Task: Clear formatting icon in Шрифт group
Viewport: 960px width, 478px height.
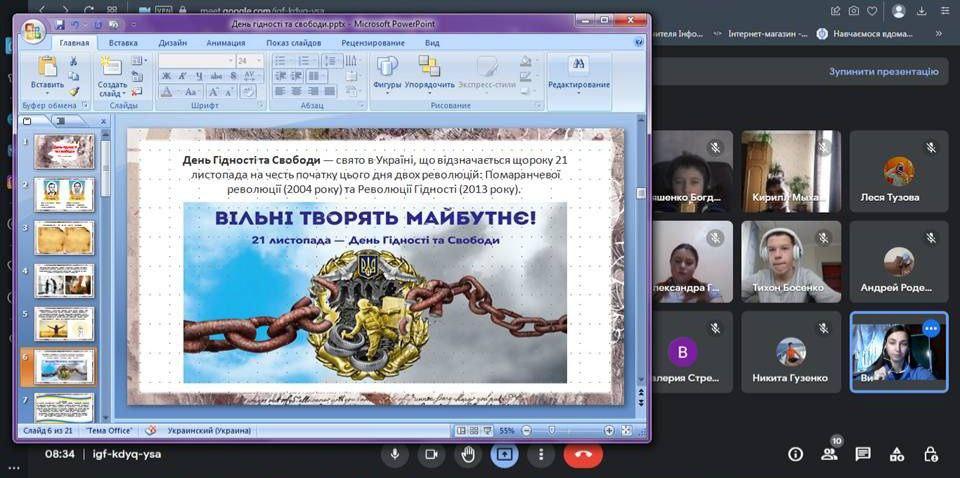Action: coord(248,92)
